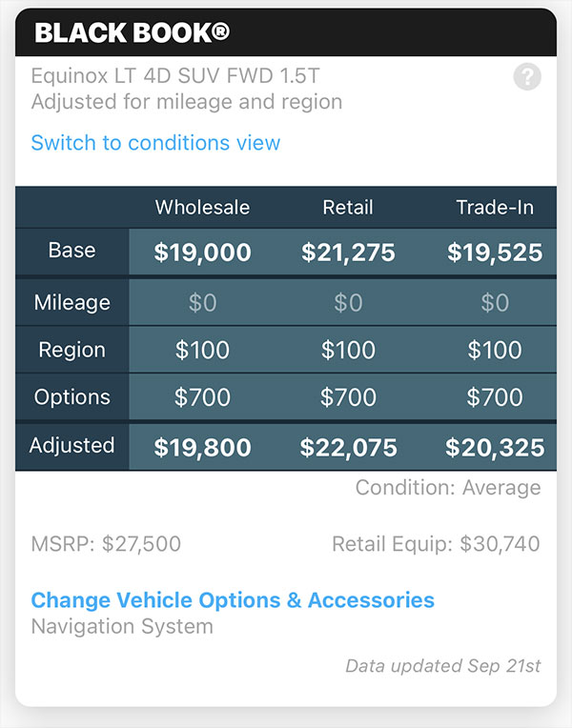The height and width of the screenshot is (728, 572).
Task: Click the Base row label
Action: [x=72, y=251]
